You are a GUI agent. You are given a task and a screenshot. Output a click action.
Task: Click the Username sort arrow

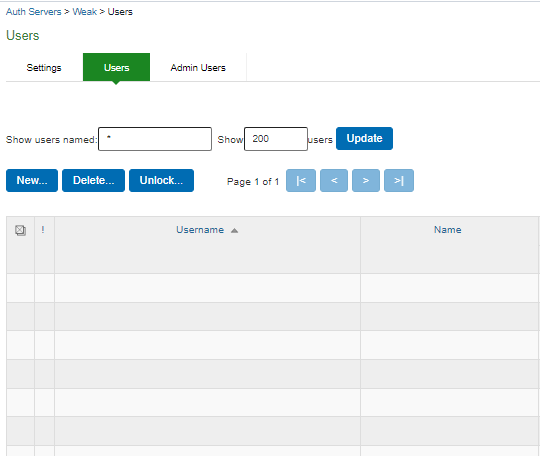pyautogui.click(x=235, y=230)
